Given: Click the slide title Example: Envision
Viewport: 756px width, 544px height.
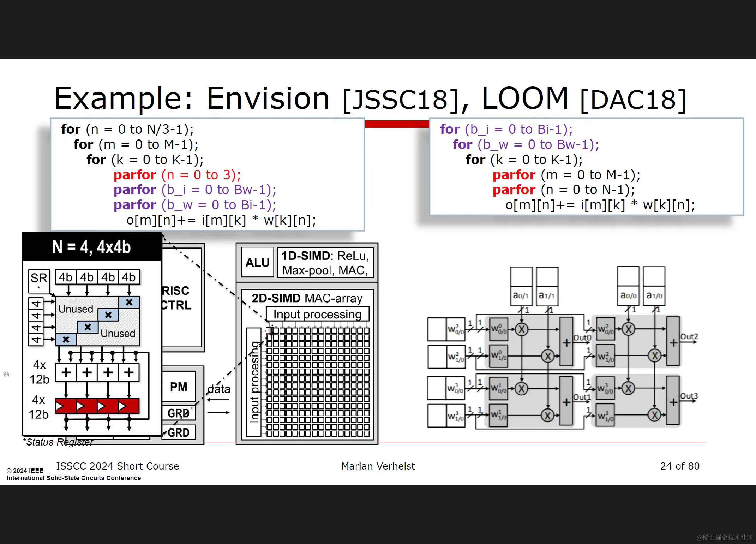Looking at the screenshot, I should pos(191,99).
